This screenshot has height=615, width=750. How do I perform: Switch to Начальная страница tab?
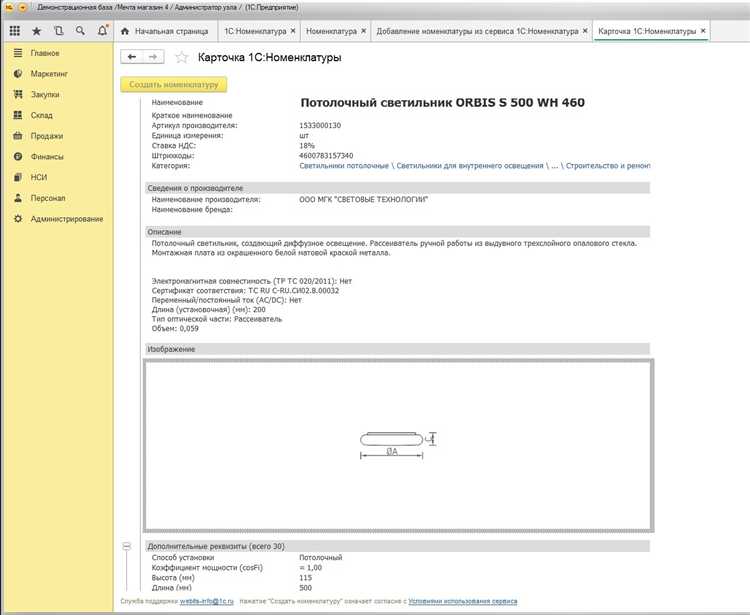coord(166,31)
